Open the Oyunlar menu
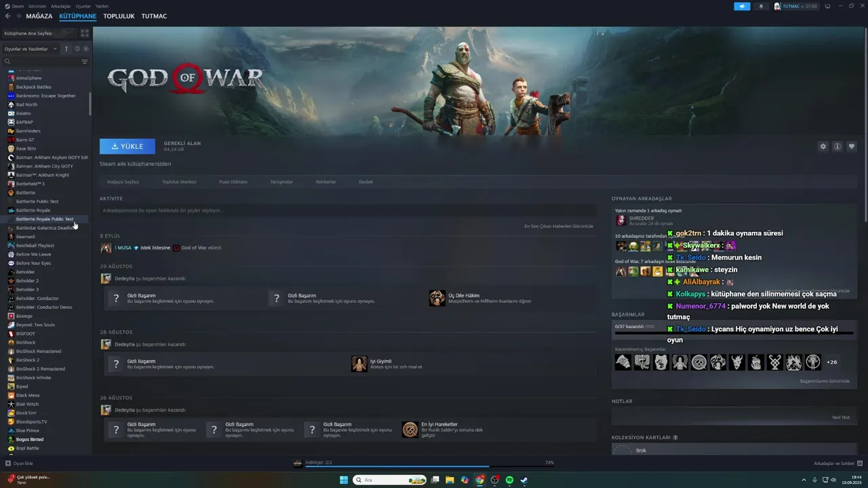Viewport: 868px width, 488px height. 83,6
